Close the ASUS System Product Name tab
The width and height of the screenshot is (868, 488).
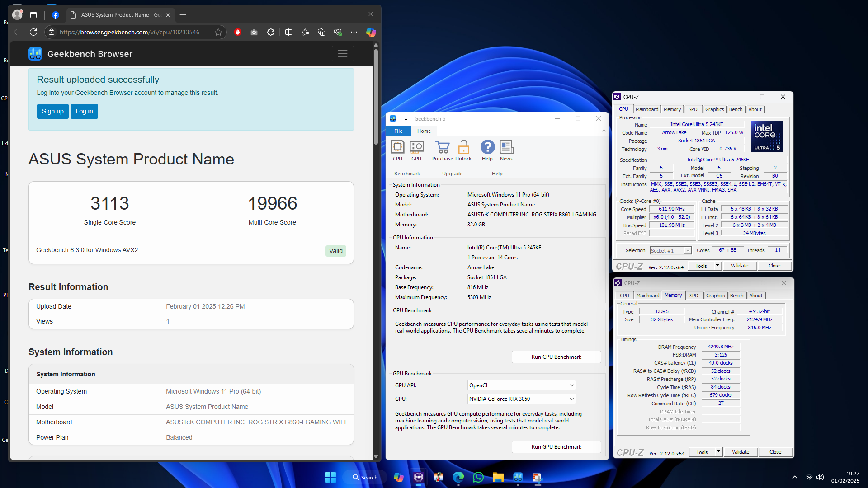[x=168, y=15]
